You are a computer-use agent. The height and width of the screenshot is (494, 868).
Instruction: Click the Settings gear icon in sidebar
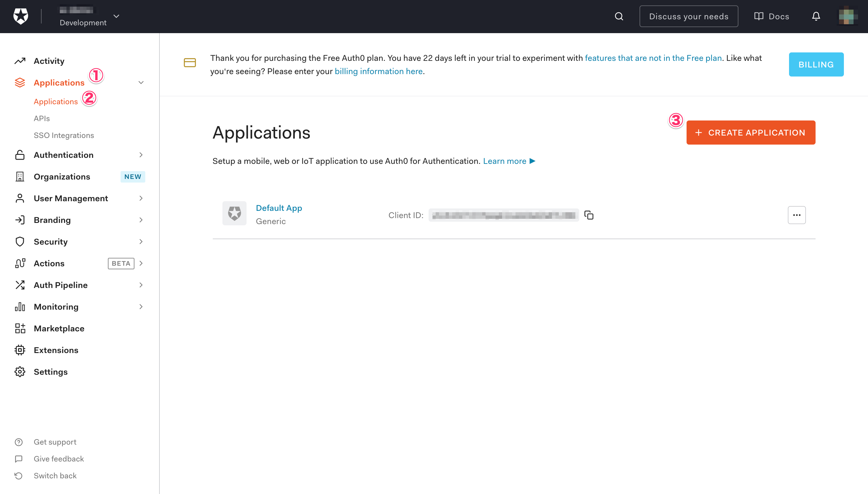click(20, 372)
